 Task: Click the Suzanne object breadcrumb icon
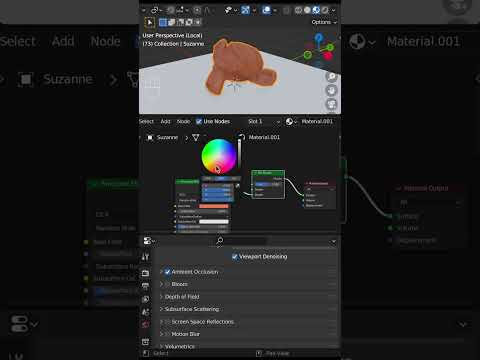(x=150, y=137)
